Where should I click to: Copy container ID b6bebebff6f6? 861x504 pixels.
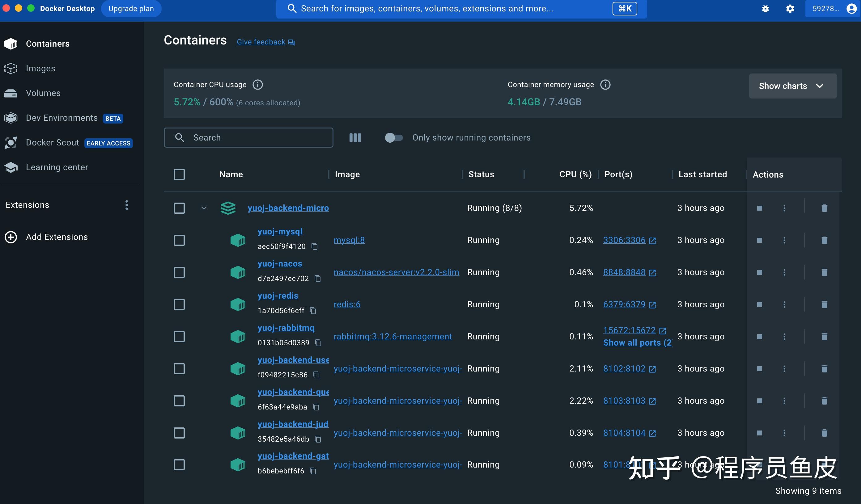(313, 471)
